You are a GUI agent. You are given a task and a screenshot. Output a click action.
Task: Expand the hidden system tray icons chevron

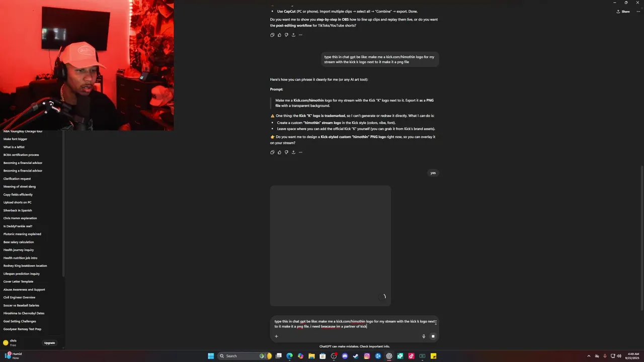[x=589, y=356]
